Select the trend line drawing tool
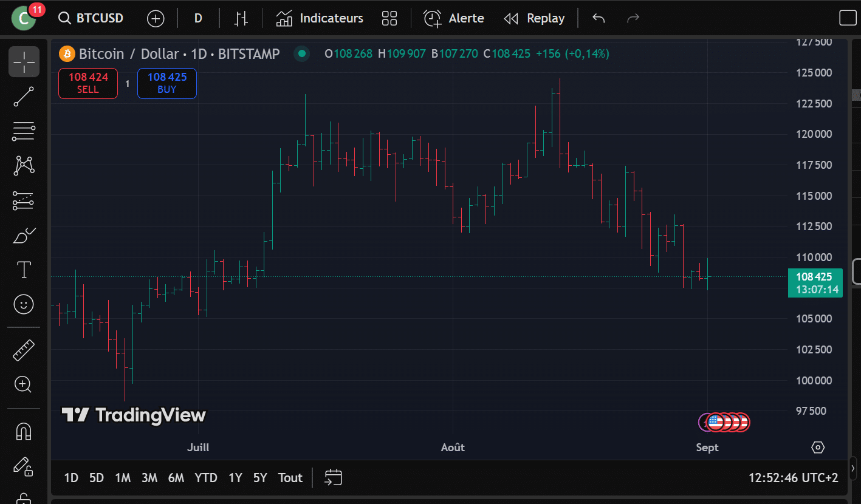The image size is (861, 504). tap(24, 97)
